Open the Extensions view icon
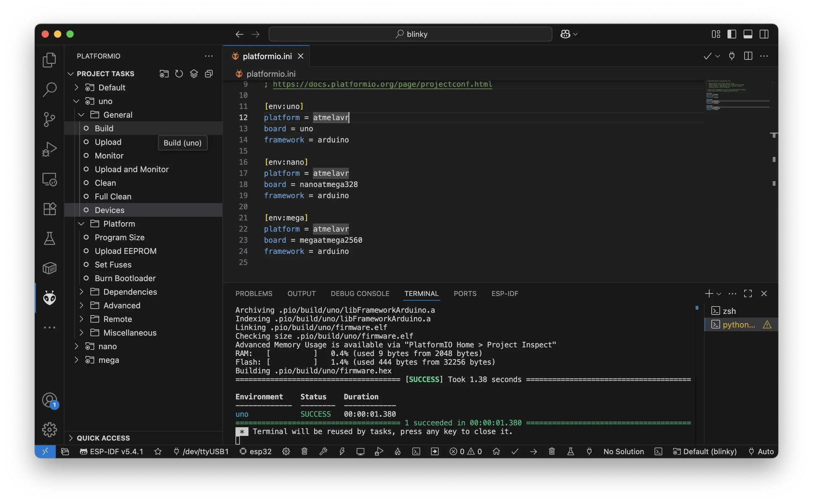The width and height of the screenshot is (813, 504). click(x=49, y=209)
